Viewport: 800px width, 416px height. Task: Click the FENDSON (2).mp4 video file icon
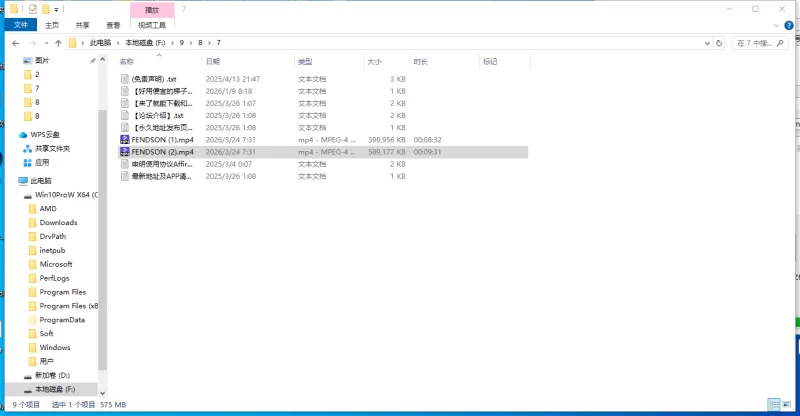(x=124, y=152)
